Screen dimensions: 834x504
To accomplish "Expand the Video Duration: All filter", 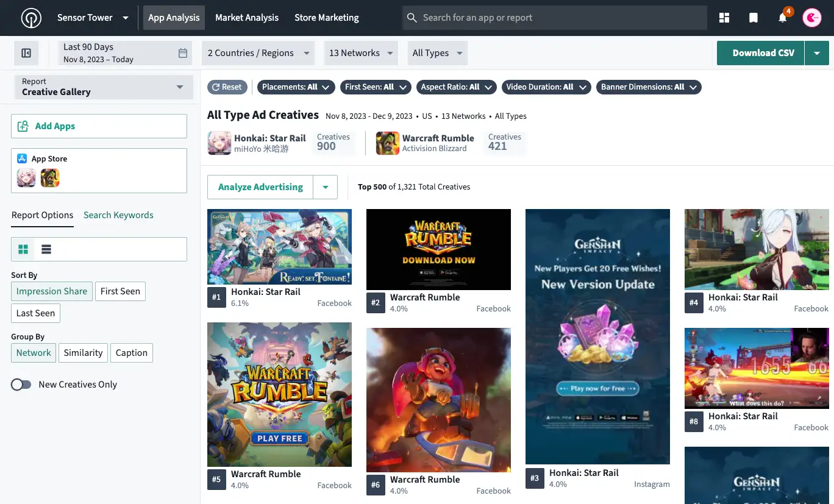I will point(546,87).
